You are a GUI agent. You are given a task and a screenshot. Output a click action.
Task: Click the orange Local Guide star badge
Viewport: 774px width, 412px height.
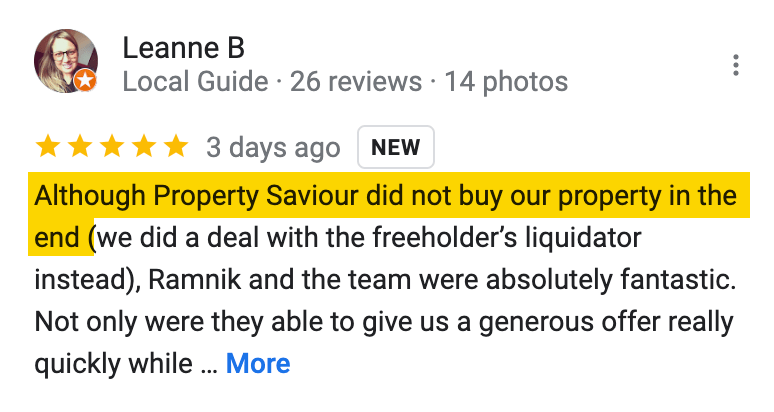(x=86, y=81)
